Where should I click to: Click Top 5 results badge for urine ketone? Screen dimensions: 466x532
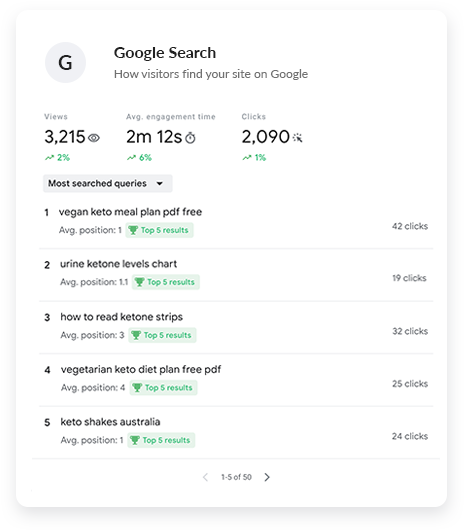(x=166, y=282)
